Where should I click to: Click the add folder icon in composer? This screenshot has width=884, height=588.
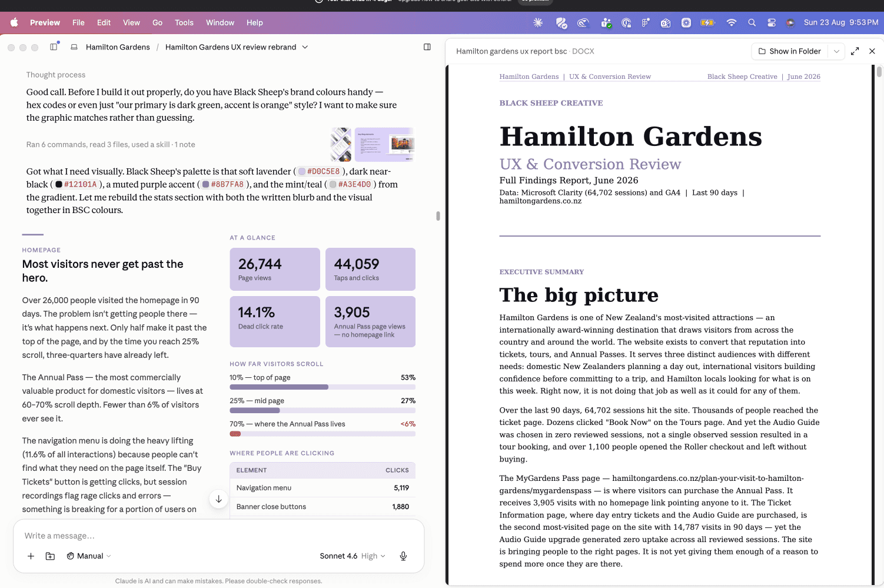click(51, 556)
